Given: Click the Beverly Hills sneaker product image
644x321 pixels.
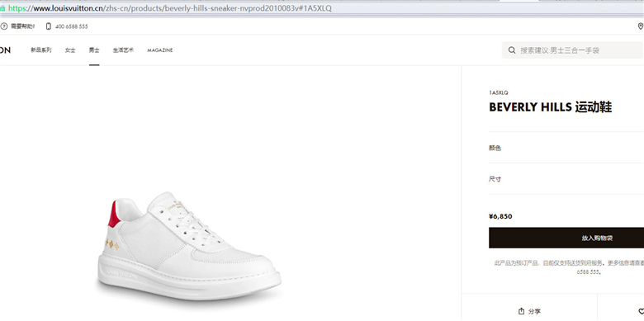Looking at the screenshot, I should (x=189, y=245).
